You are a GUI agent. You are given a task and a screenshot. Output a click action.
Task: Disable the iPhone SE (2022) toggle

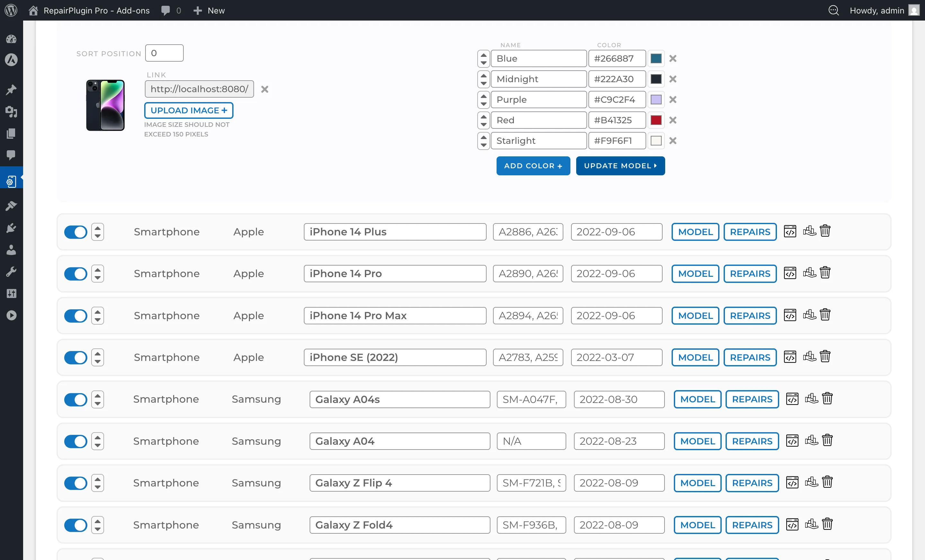click(75, 357)
